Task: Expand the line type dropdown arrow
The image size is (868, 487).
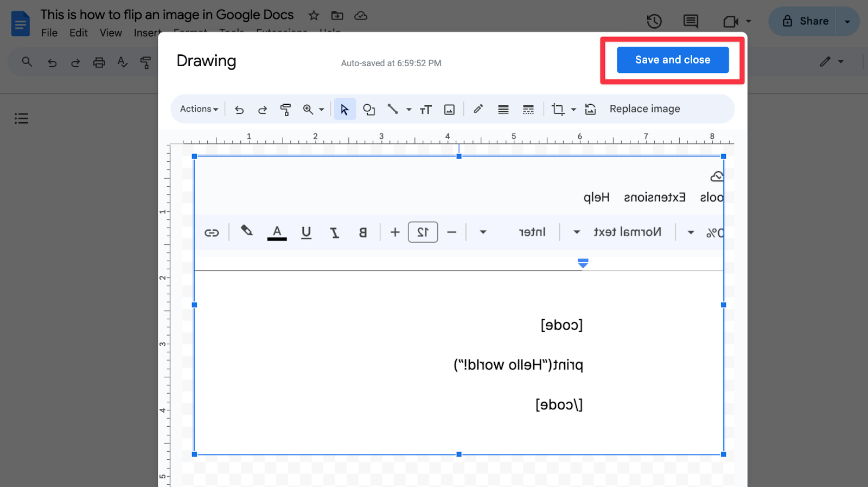Action: coord(409,110)
